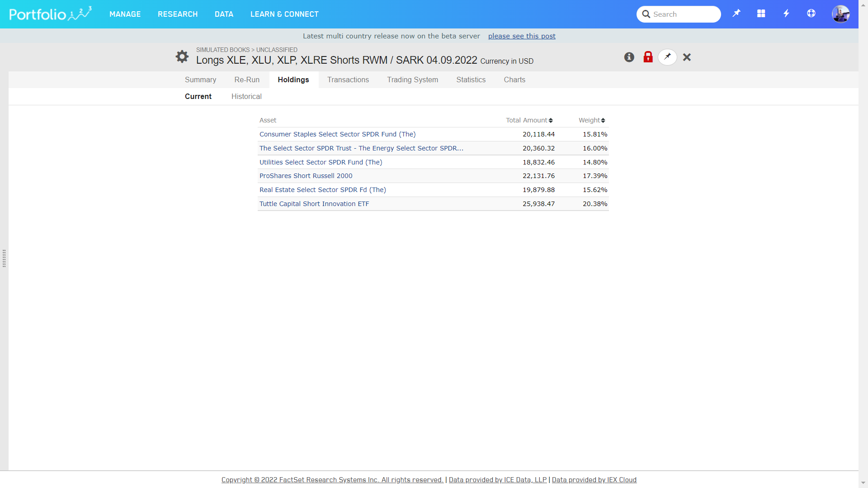Open Tuttle Capital Short Innovation ETF link
This screenshot has height=488, width=868.
314,204
